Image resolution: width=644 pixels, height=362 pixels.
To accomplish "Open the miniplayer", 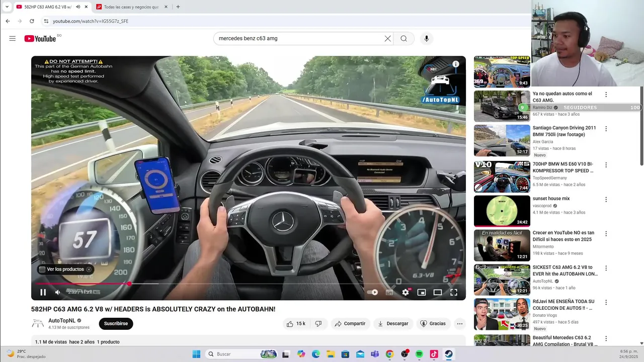I will [422, 292].
